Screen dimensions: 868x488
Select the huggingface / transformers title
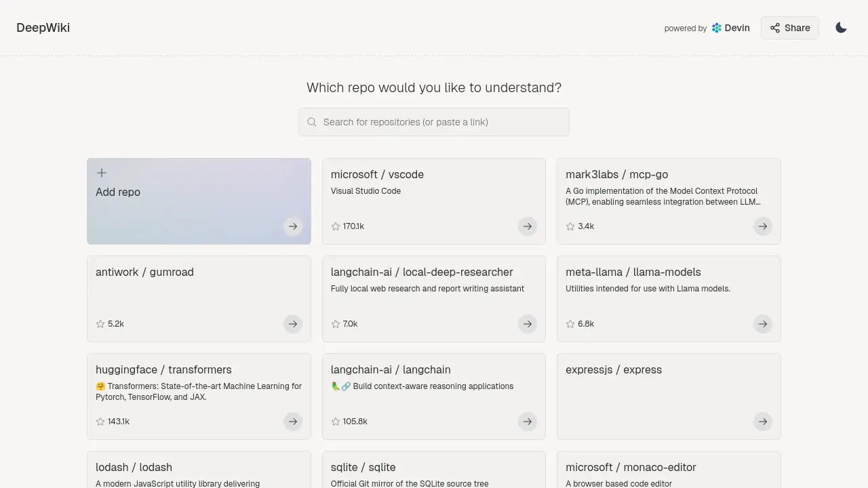[163, 369]
